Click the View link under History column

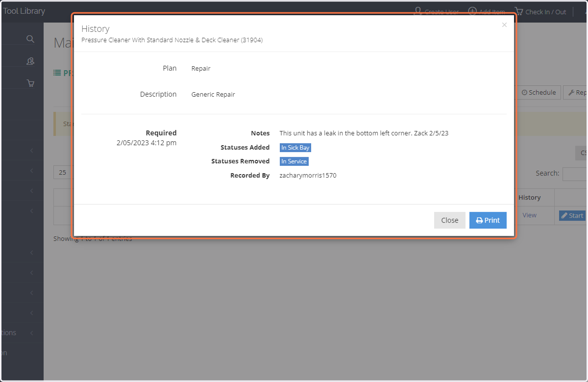click(x=529, y=215)
